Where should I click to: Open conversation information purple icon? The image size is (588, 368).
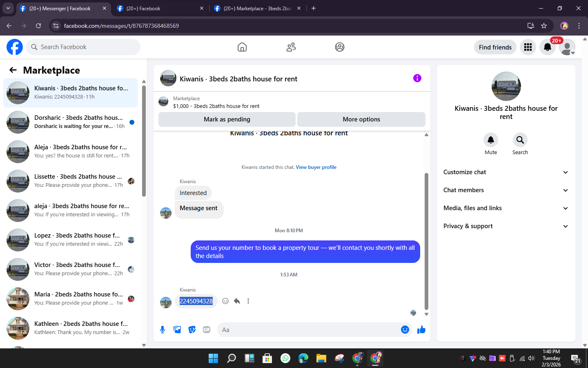[x=417, y=78]
